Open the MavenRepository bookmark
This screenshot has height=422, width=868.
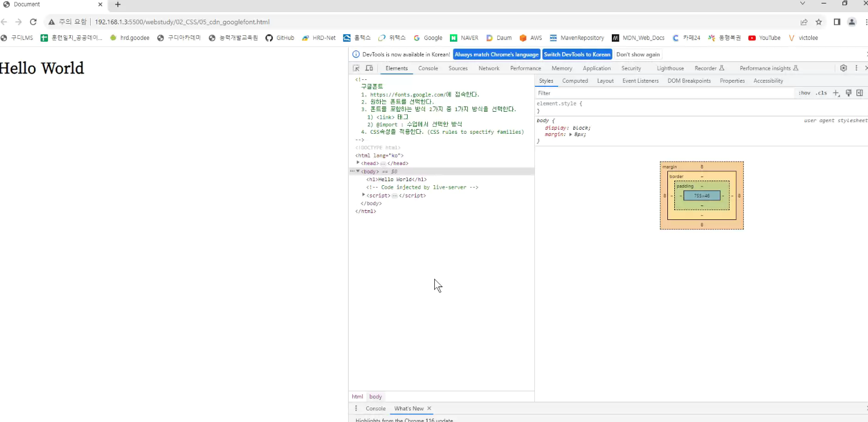[577, 38]
